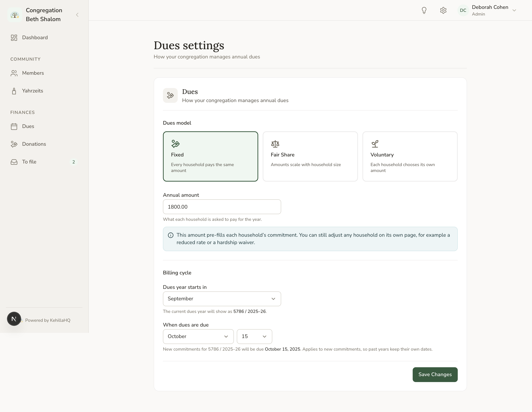
Task: Open the due day 15 dropdown
Action: 254,336
